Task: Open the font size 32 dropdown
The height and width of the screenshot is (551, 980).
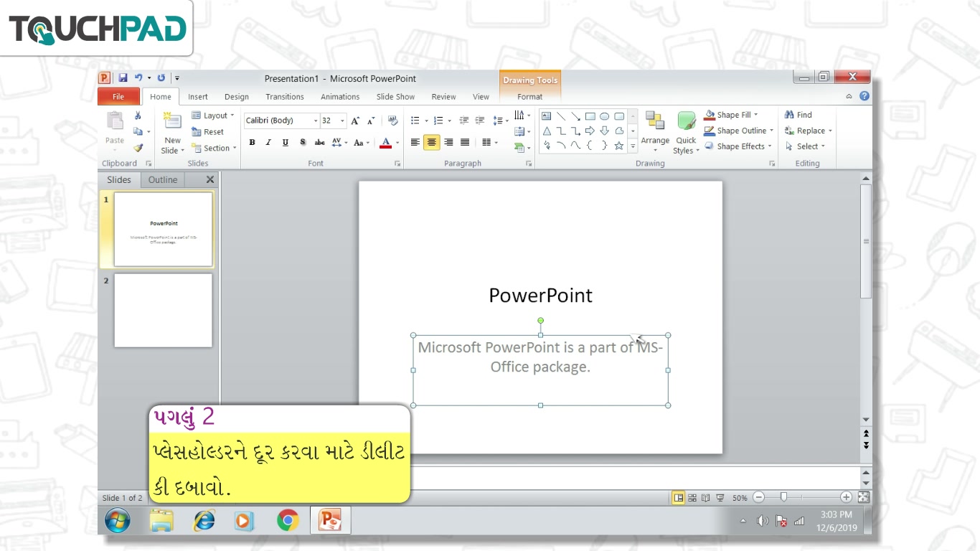Action: [343, 121]
